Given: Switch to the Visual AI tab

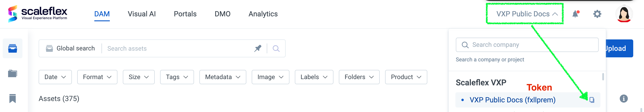Looking at the screenshot, I should pos(141,14).
